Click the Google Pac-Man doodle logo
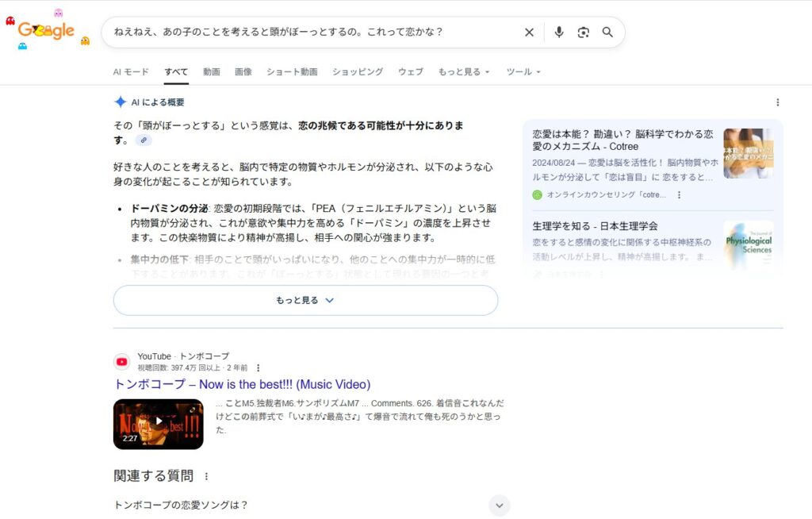 46,31
